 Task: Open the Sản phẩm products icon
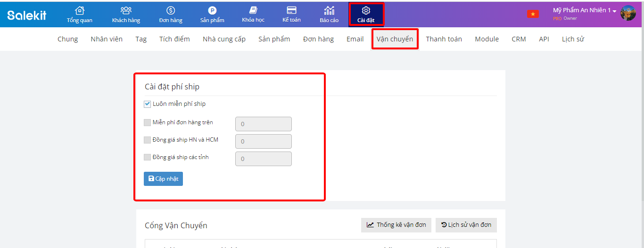pos(212,11)
